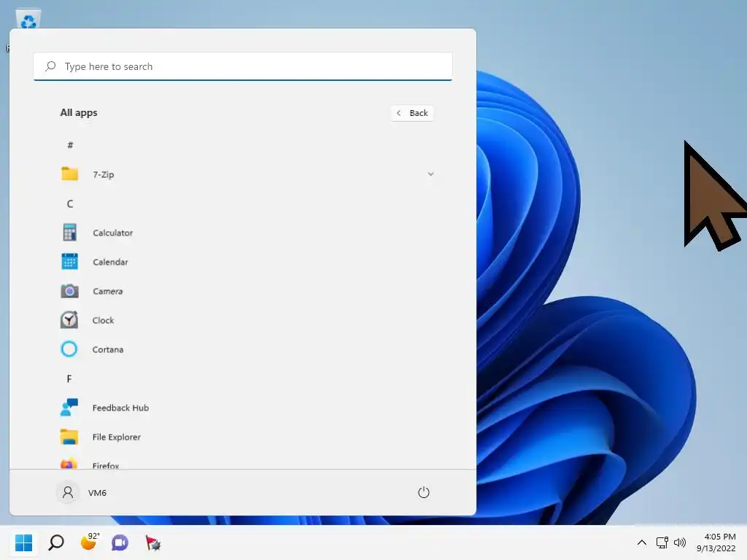Click the search magnifier in Start search box
747x560 pixels.
pyautogui.click(x=50, y=66)
